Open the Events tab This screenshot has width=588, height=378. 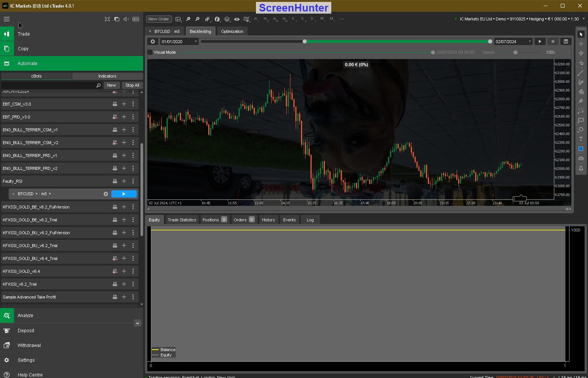click(290, 220)
